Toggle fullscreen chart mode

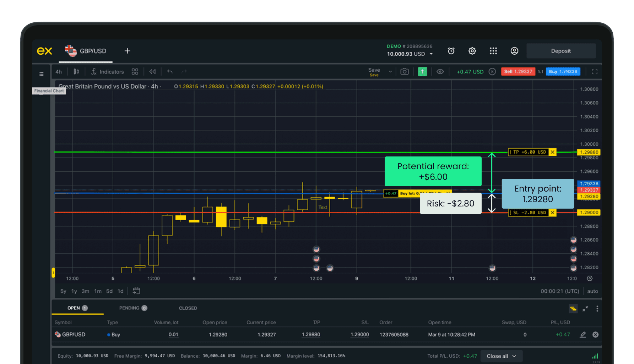pyautogui.click(x=594, y=72)
